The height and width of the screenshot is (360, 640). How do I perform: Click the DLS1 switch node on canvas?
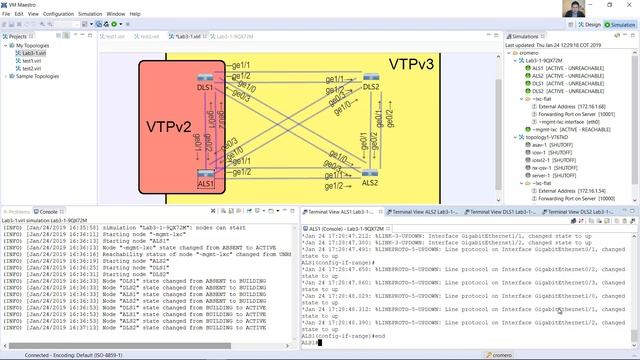[205, 78]
